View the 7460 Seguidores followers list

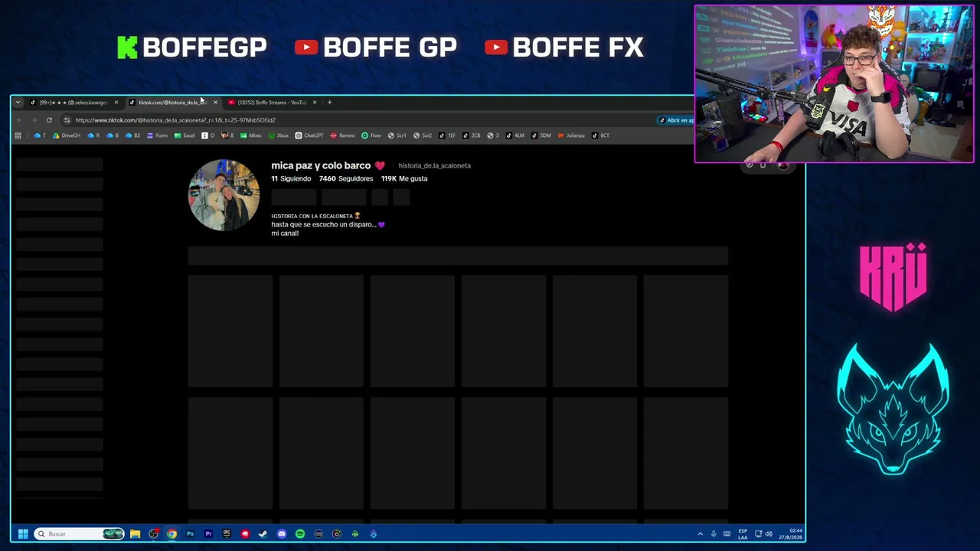point(346,178)
